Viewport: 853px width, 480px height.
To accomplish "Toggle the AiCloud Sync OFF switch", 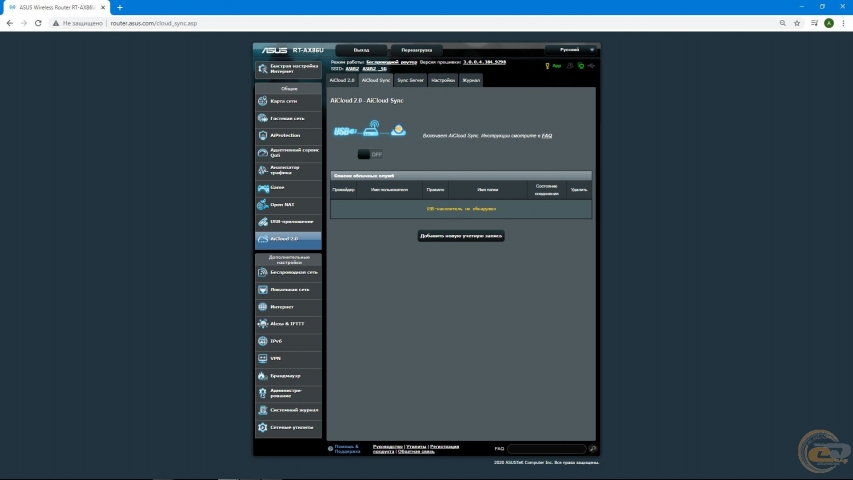I will point(370,155).
